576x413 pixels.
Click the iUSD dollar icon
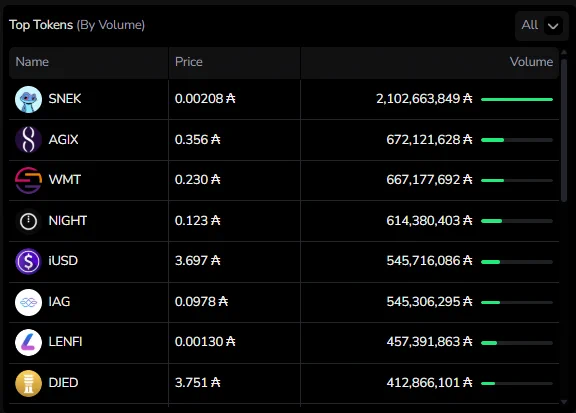tap(28, 261)
